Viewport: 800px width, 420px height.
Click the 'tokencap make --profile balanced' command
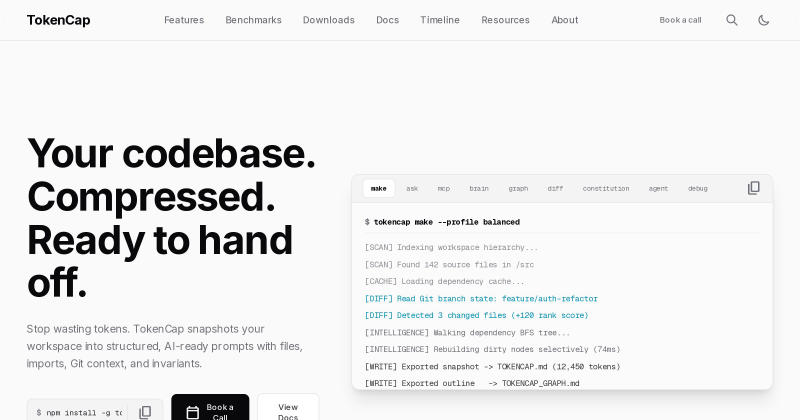pos(447,222)
